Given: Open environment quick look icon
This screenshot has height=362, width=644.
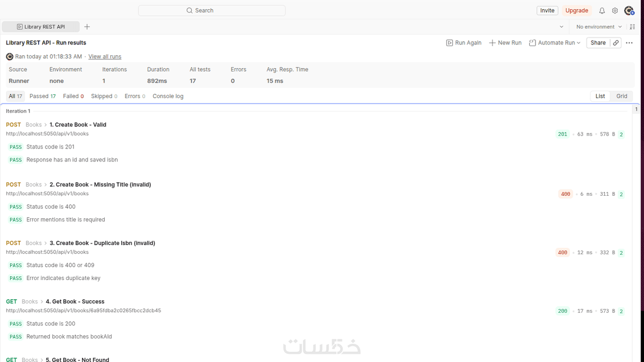Looking at the screenshot, I should 632,27.
